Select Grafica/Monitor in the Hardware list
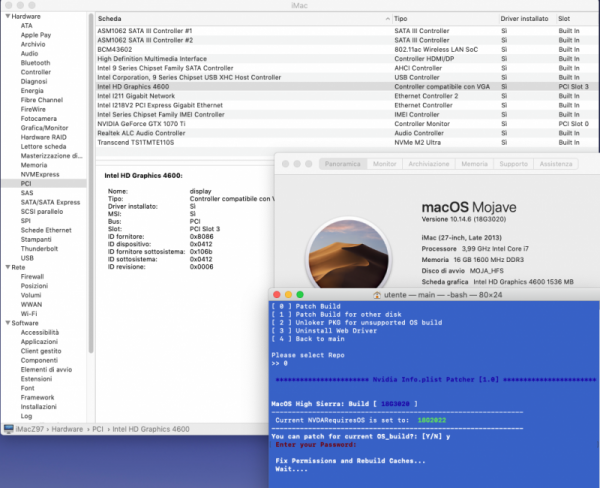Viewport: 600px width, 488px height. point(44,127)
